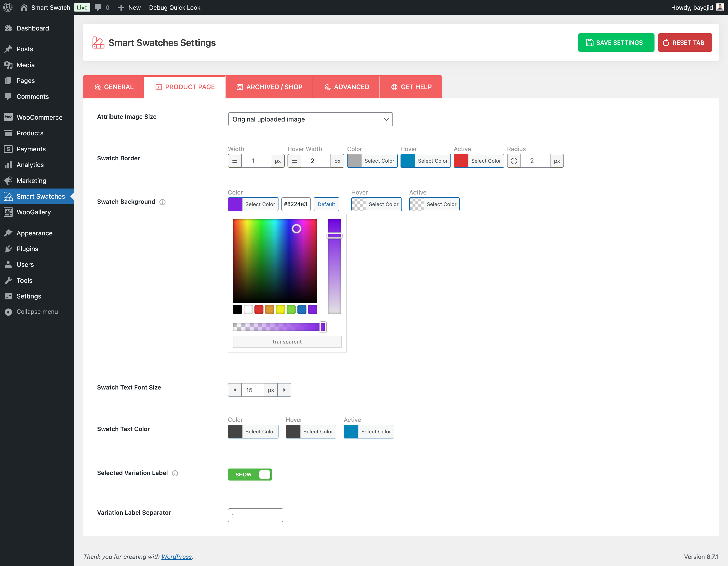Select the PRODUCT PAGE tab
This screenshot has height=566, width=728.
coord(185,87)
